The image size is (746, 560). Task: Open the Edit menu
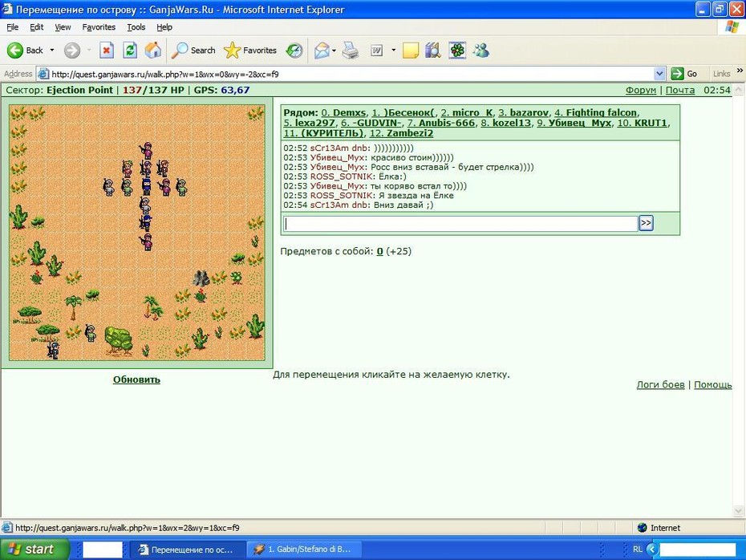37,27
